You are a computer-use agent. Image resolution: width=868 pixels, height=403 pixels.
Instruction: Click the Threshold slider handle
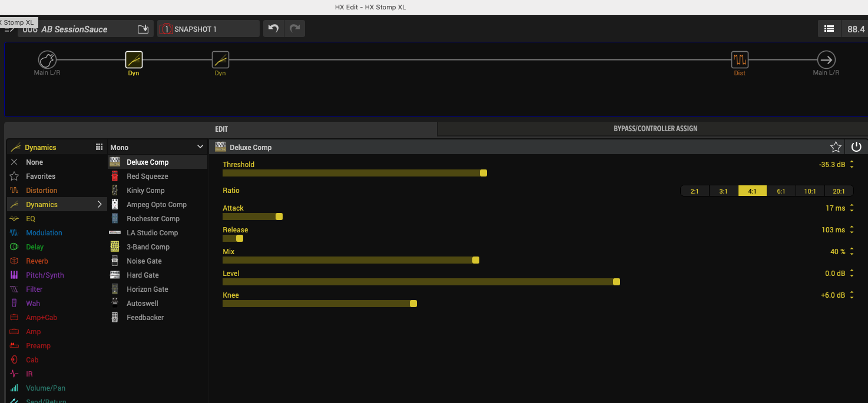483,173
